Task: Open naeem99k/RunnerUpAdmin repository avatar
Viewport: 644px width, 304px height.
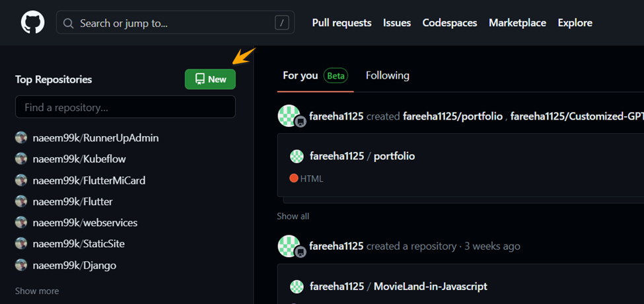Action: [x=21, y=137]
